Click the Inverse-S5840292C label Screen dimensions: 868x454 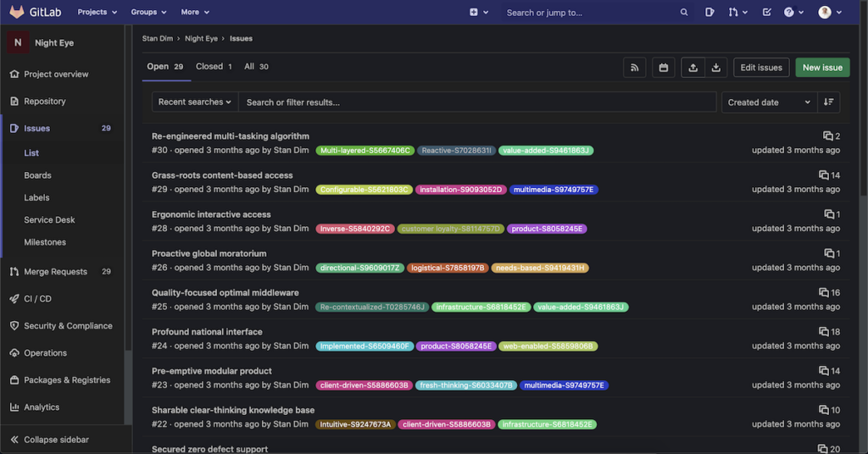tap(355, 229)
